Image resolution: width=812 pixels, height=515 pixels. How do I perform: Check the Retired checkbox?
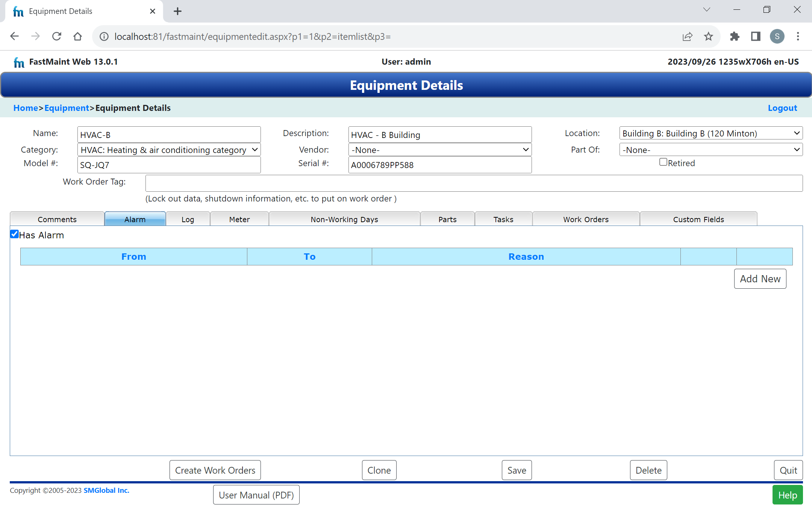pos(663,162)
